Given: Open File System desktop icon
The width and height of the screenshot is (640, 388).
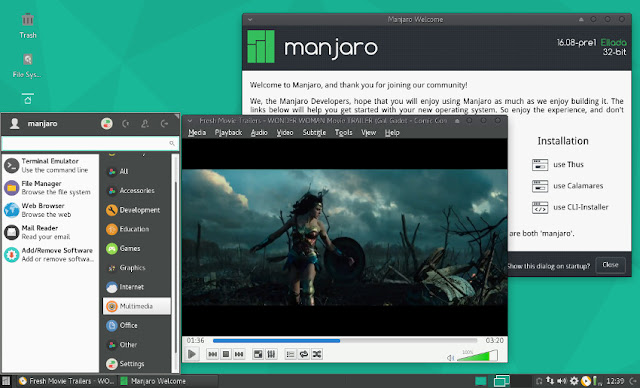Looking at the screenshot, I should [27, 65].
